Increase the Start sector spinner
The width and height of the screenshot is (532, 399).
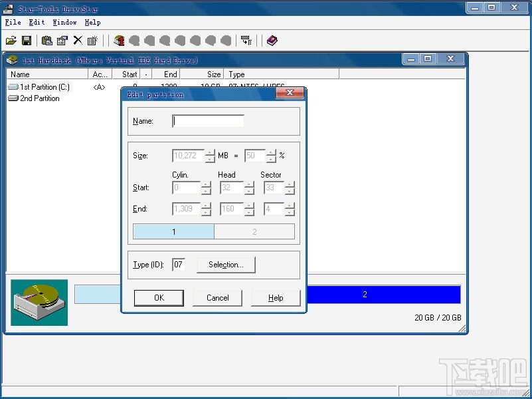pos(290,184)
